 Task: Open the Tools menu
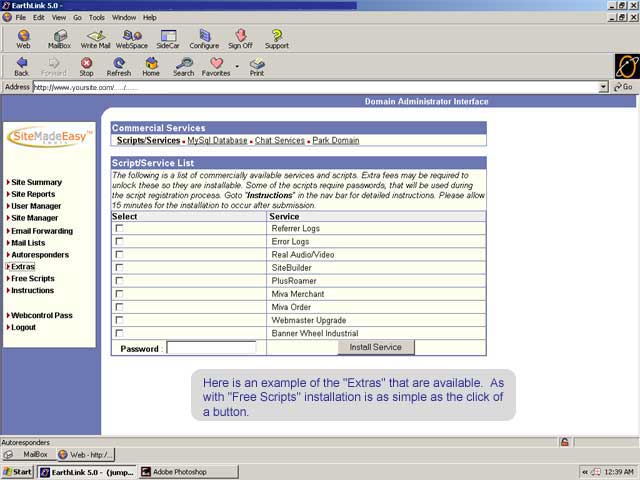[96, 17]
